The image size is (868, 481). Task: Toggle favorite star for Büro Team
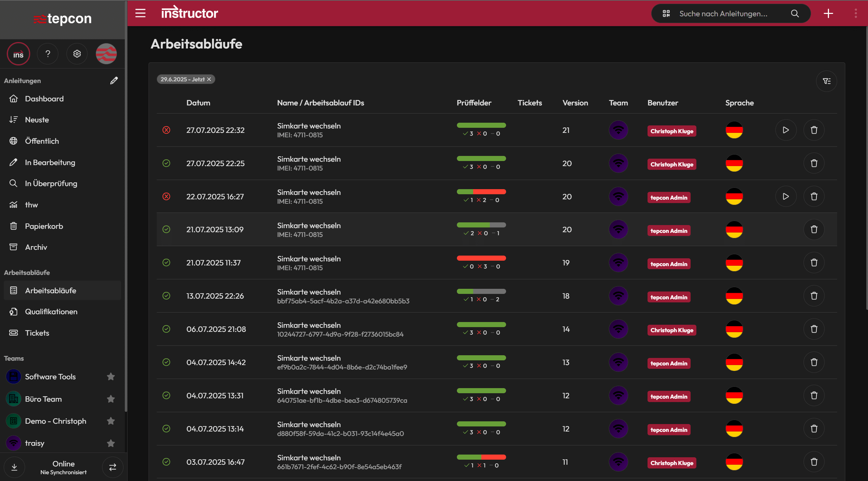pos(111,399)
